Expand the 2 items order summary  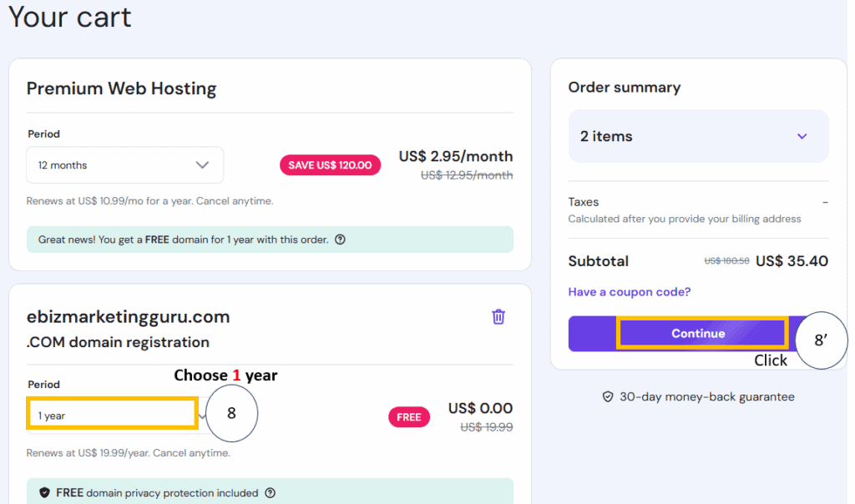click(698, 136)
